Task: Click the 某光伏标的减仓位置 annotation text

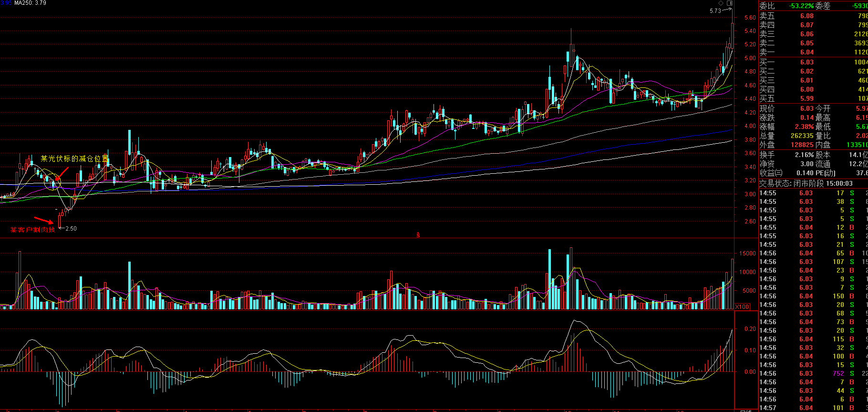Action: [x=75, y=158]
